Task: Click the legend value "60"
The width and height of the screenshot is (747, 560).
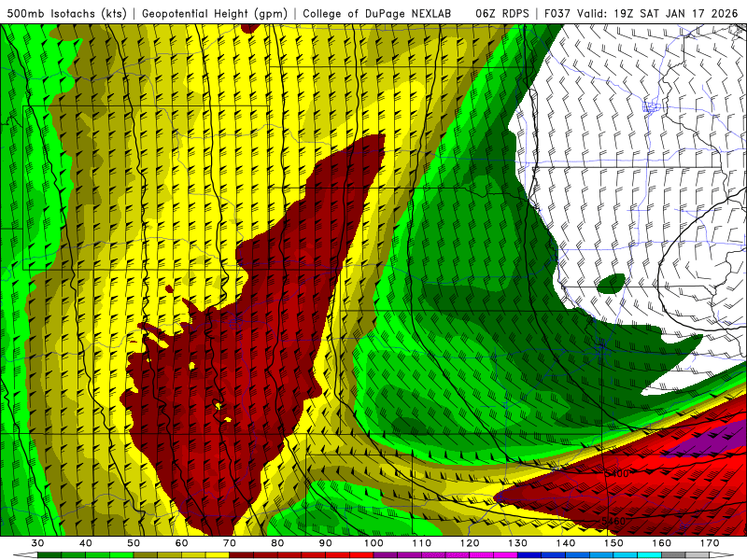Action: [x=181, y=543]
